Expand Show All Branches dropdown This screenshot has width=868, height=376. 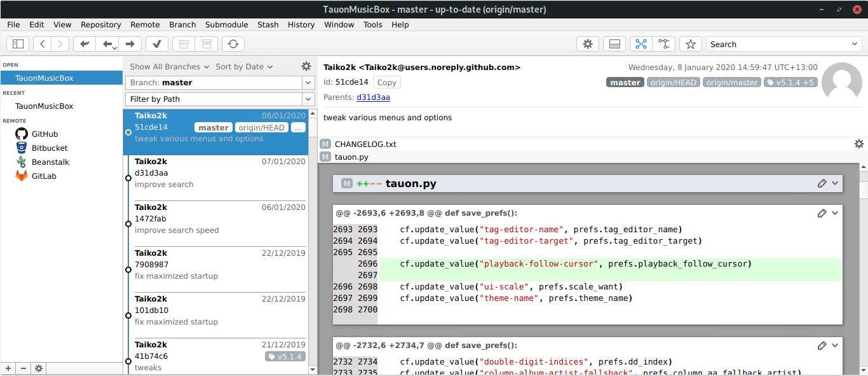click(x=169, y=66)
